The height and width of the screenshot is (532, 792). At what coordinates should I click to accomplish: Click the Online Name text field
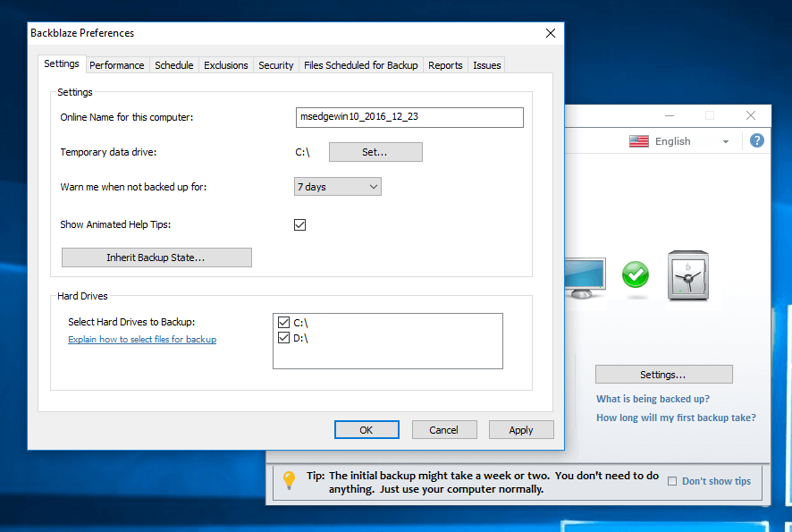click(x=409, y=118)
